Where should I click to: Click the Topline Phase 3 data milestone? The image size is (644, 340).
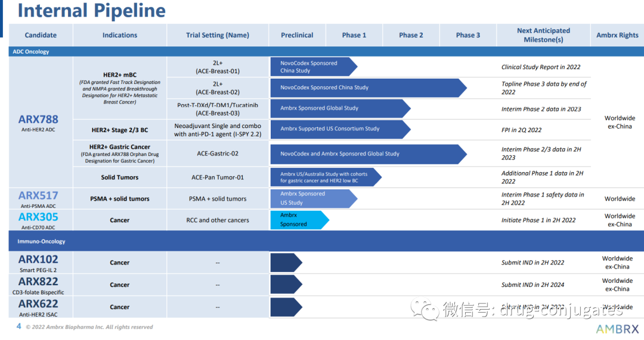(544, 88)
